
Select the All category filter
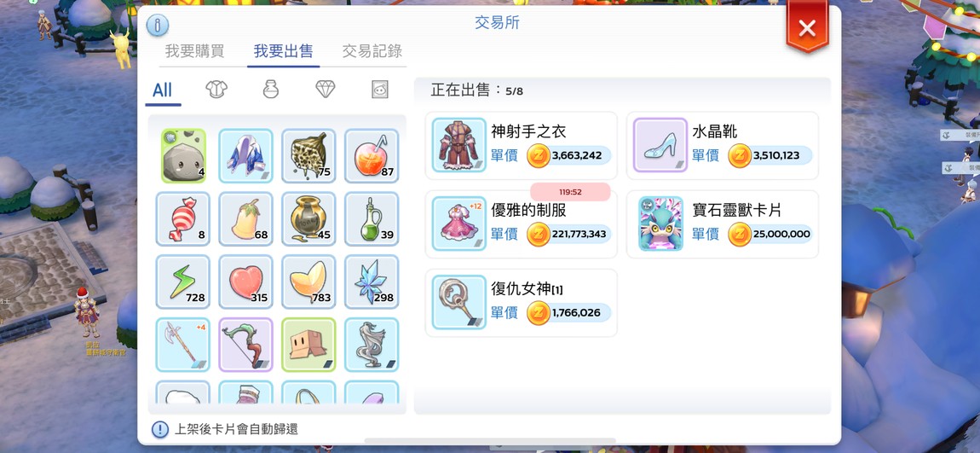pyautogui.click(x=163, y=90)
